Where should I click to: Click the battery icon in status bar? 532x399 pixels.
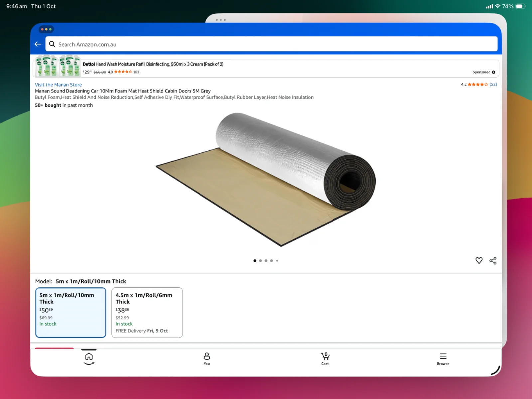point(521,6)
